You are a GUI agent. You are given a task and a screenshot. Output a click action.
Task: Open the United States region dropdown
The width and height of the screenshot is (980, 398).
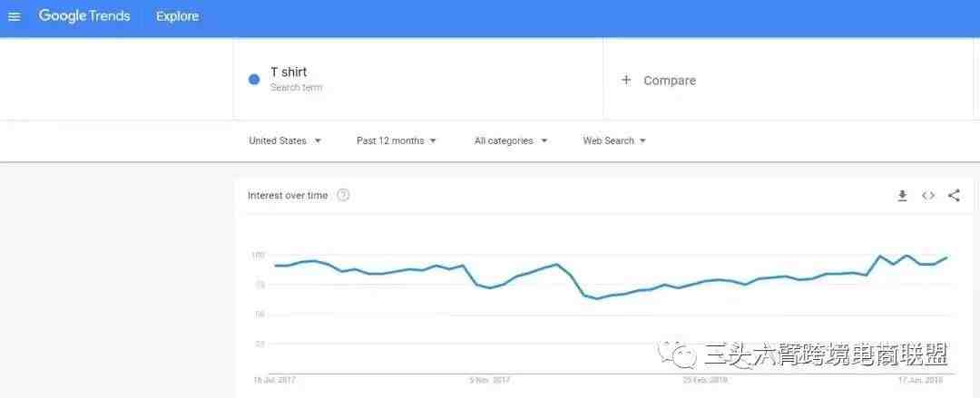pos(285,141)
